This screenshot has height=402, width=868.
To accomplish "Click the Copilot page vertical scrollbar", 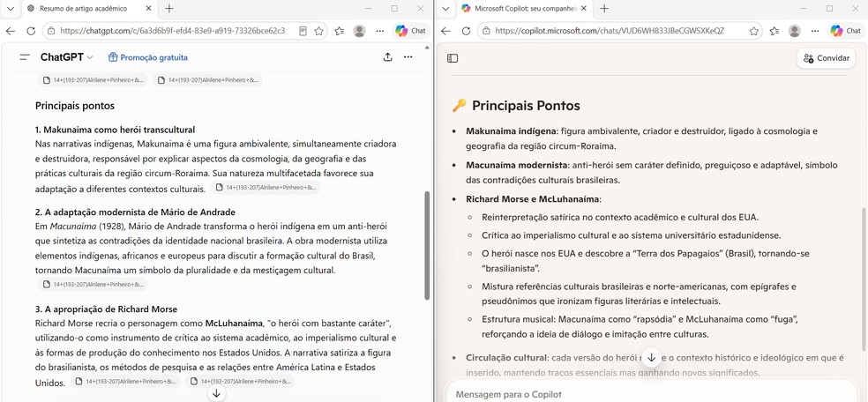I will pyautogui.click(x=864, y=279).
